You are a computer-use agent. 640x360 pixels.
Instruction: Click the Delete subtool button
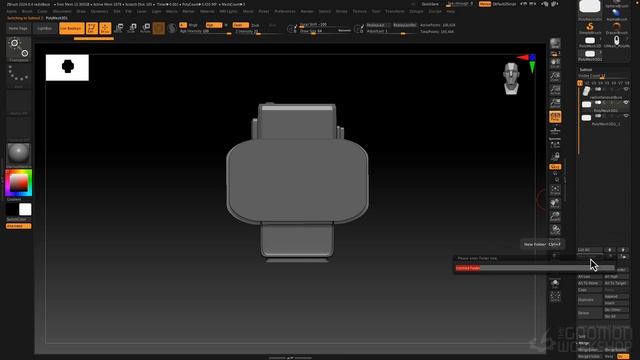coord(589,313)
